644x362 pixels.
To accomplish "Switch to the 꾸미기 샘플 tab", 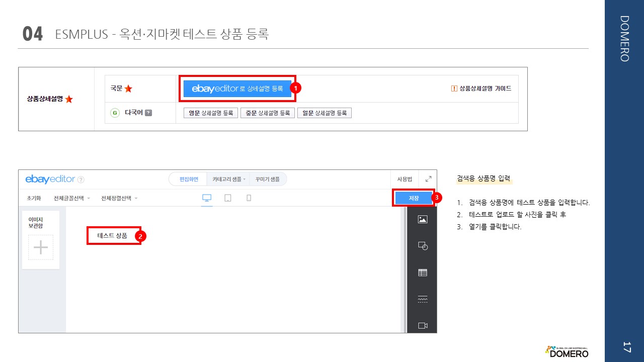I will 268,179.
